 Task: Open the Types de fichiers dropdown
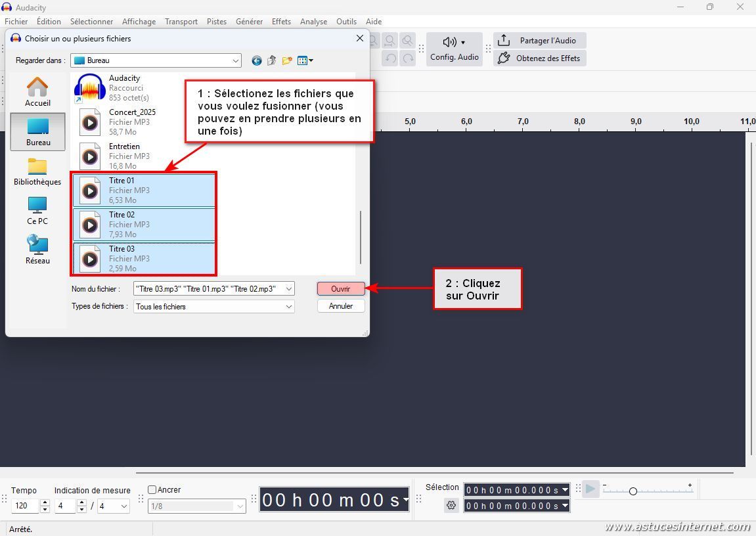click(x=288, y=307)
